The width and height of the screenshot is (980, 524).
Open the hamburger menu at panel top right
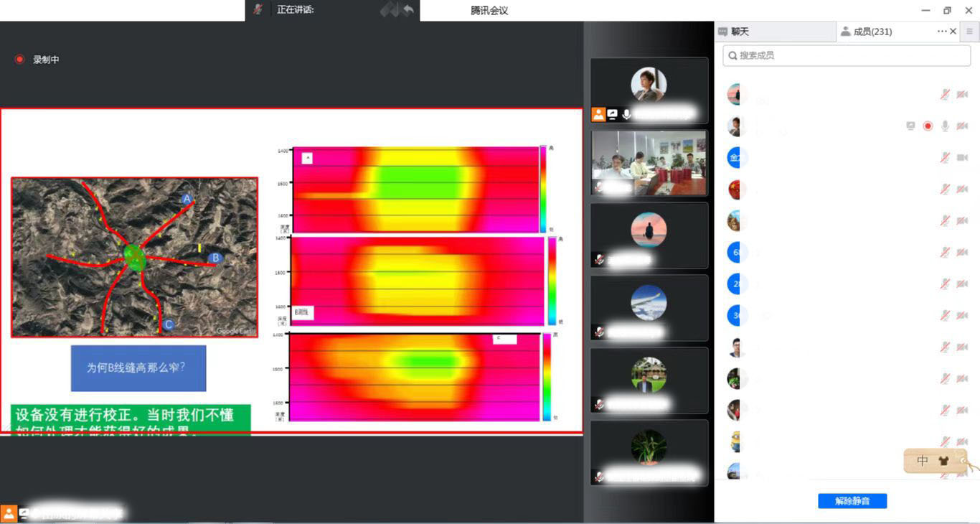(969, 32)
